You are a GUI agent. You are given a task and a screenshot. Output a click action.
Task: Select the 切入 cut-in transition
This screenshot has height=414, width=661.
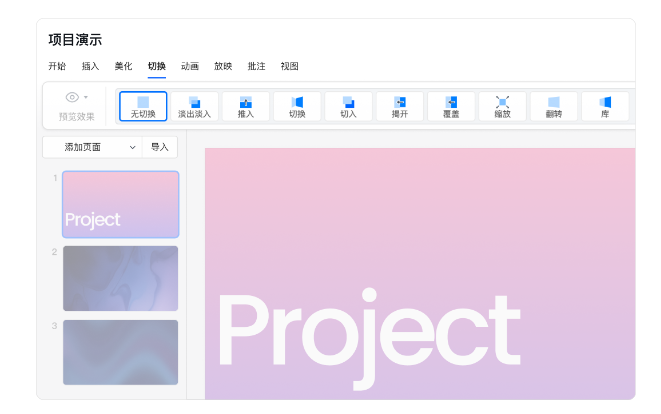click(348, 107)
